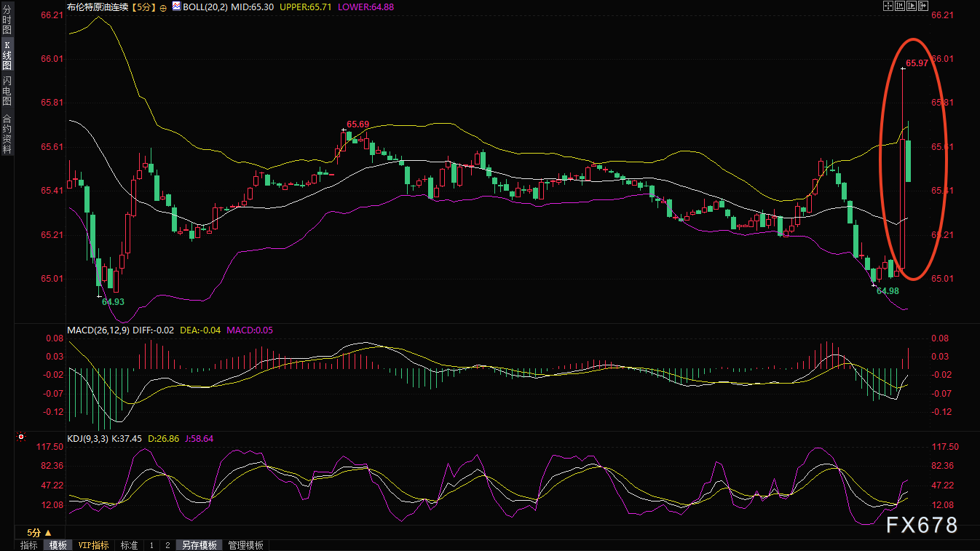Open the VIP指标 tab

[93, 545]
